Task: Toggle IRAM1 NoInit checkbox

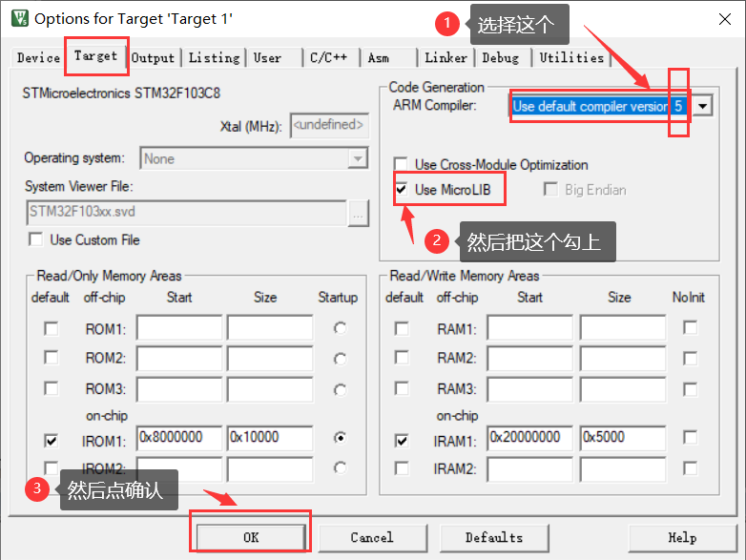Action: [690, 437]
